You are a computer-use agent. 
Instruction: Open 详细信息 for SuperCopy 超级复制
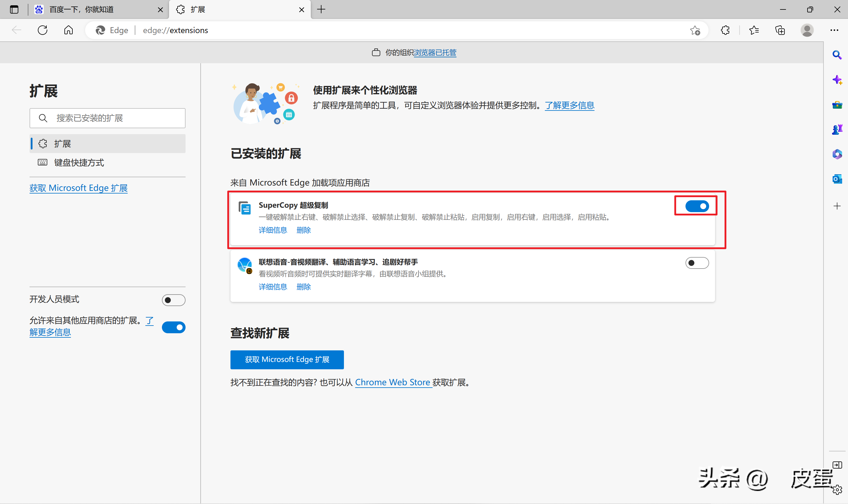[273, 230]
